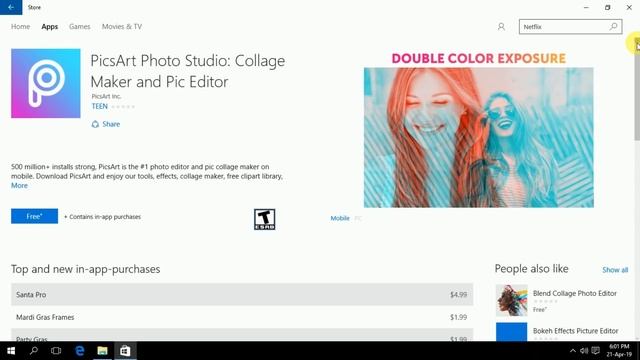Screen dimensions: 640x360
Task: Select the Mardi Gras Frames purchase
Action: coord(242,317)
